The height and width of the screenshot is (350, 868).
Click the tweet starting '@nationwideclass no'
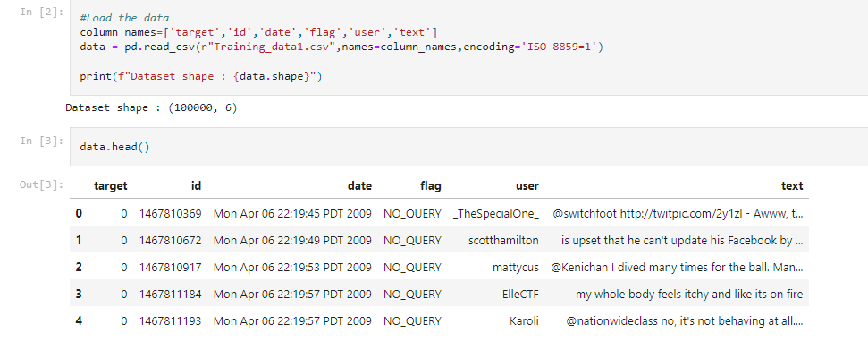[x=686, y=320]
